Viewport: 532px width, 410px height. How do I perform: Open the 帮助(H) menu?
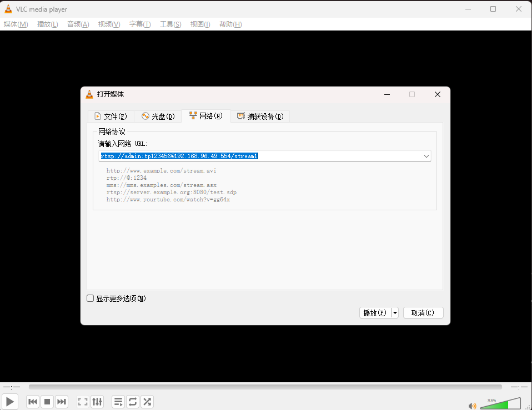[x=230, y=24]
